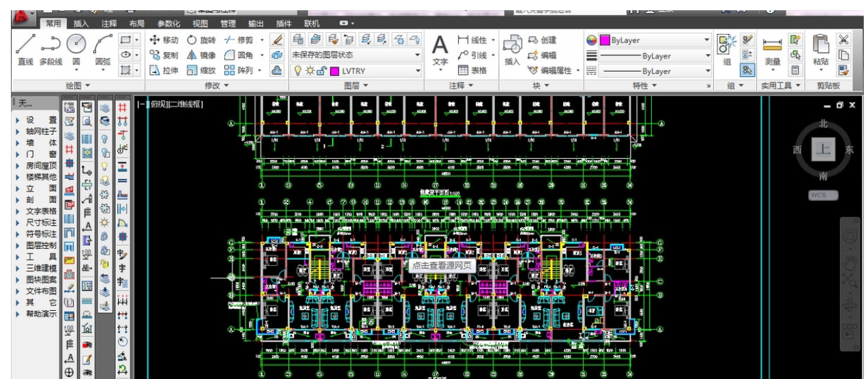868x379 pixels.
Task: Expand the 修改 panel flyout
Action: pos(217,85)
